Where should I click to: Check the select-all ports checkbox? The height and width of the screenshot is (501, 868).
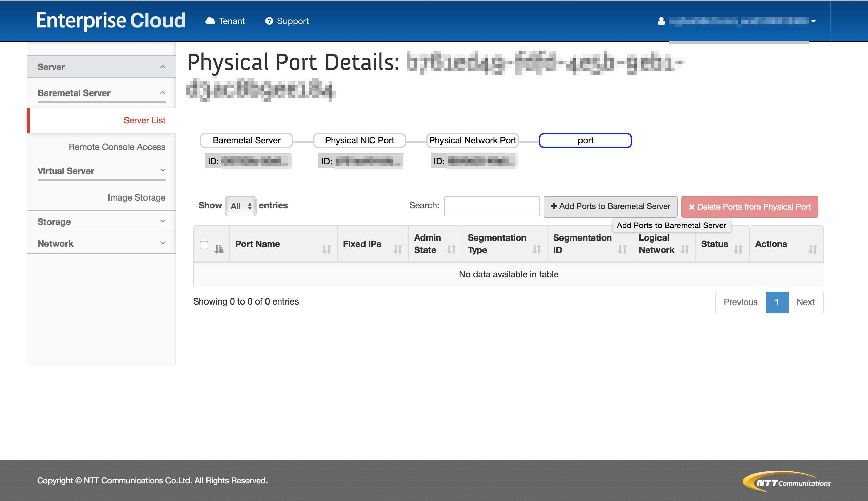204,245
